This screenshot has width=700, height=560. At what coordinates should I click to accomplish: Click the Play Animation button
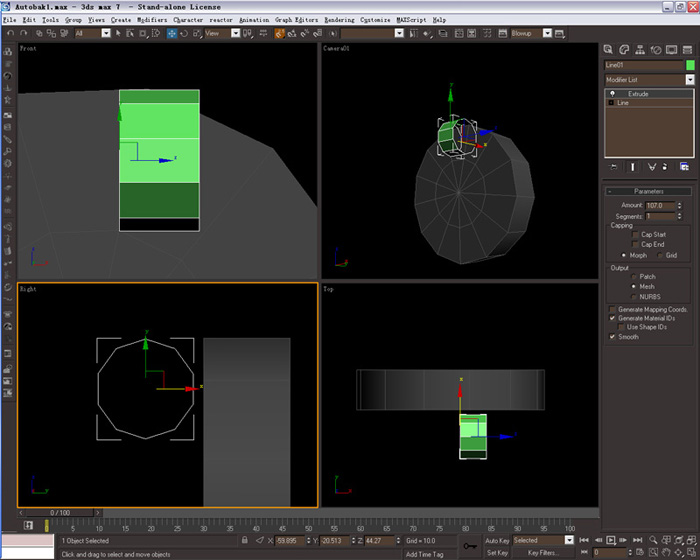coord(610,540)
